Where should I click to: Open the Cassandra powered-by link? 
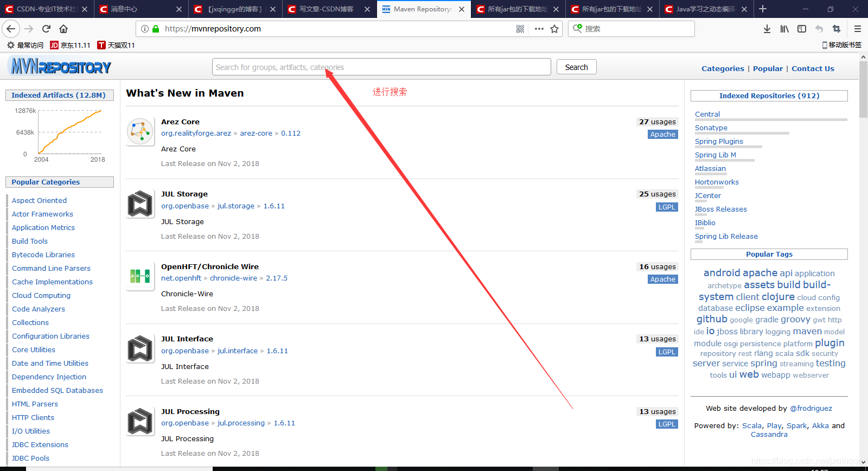(769, 434)
